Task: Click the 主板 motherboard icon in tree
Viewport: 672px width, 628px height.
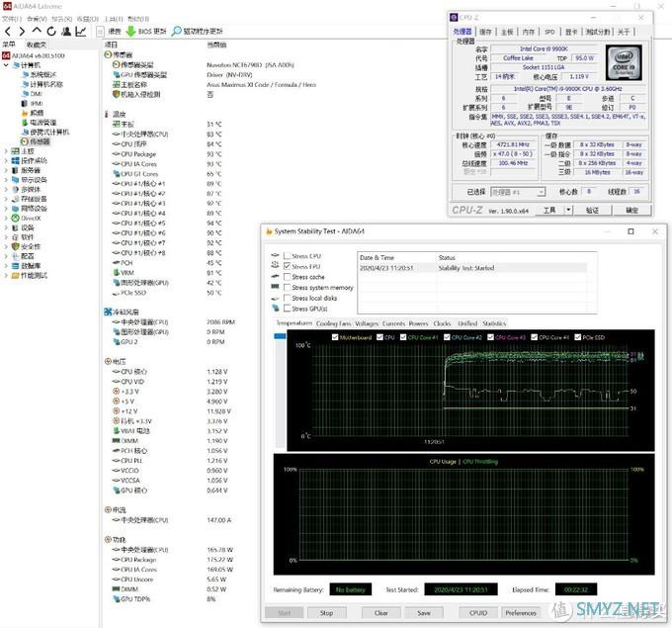Action: click(x=16, y=151)
